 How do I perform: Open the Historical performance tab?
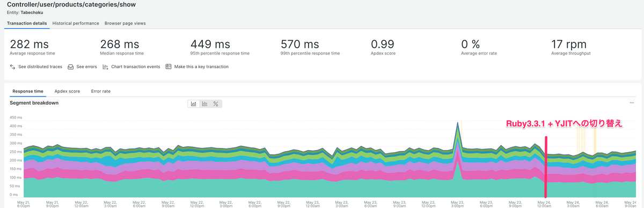pyautogui.click(x=76, y=24)
